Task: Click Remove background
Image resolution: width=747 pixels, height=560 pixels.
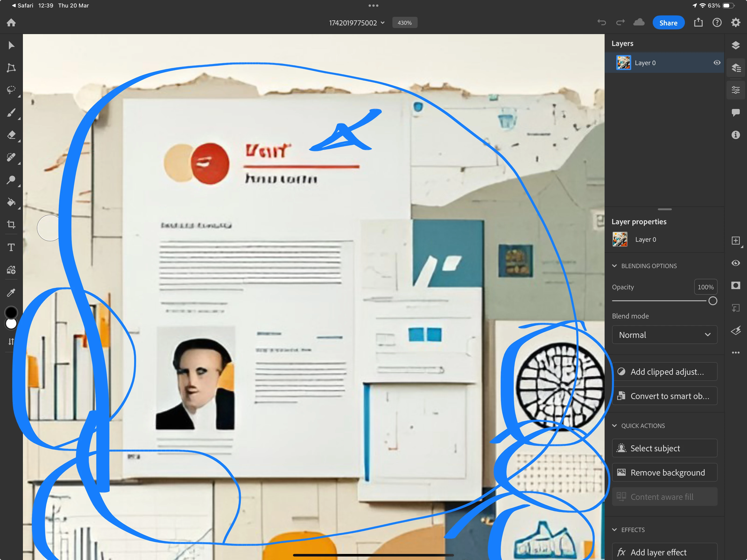Action: 664,472
